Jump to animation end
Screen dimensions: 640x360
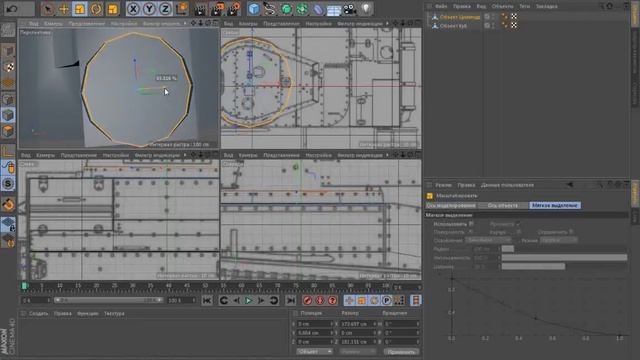pos(290,301)
